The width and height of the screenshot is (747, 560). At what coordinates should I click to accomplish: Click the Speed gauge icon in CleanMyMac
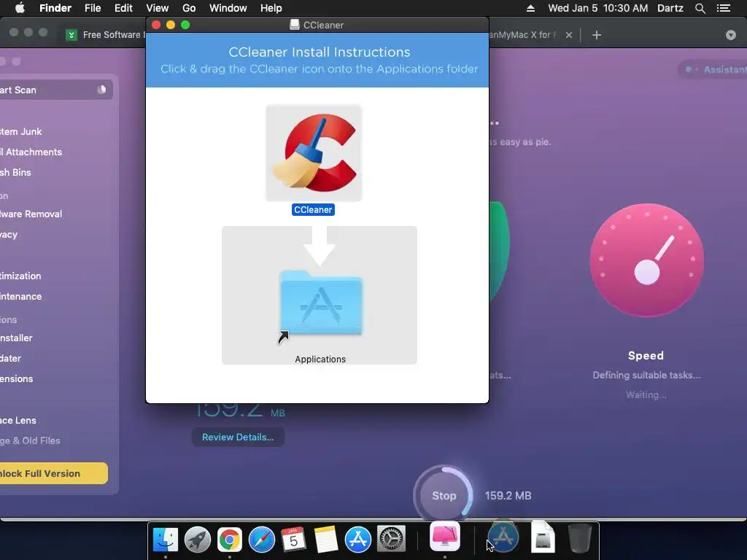point(646,260)
